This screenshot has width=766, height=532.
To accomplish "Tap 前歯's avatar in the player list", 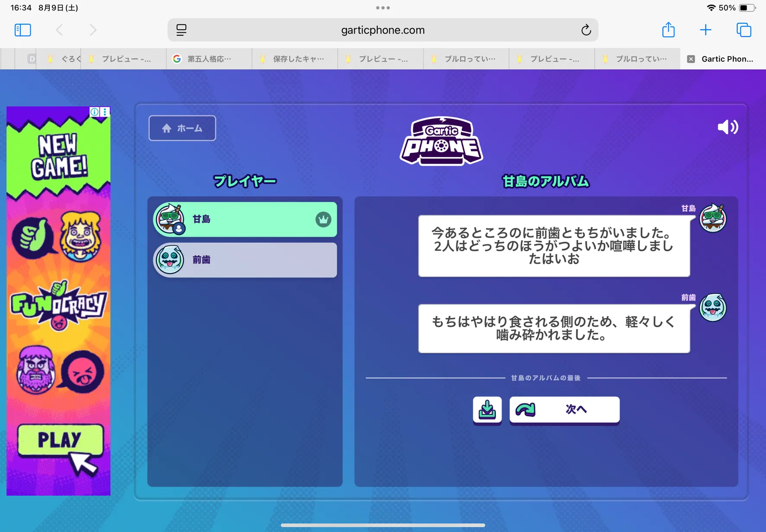I will [170, 259].
